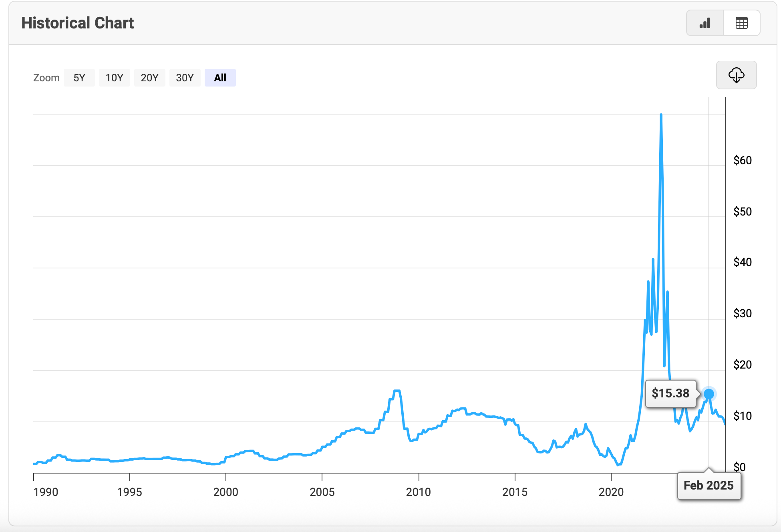
Task: Switch to data table view
Action: point(741,23)
